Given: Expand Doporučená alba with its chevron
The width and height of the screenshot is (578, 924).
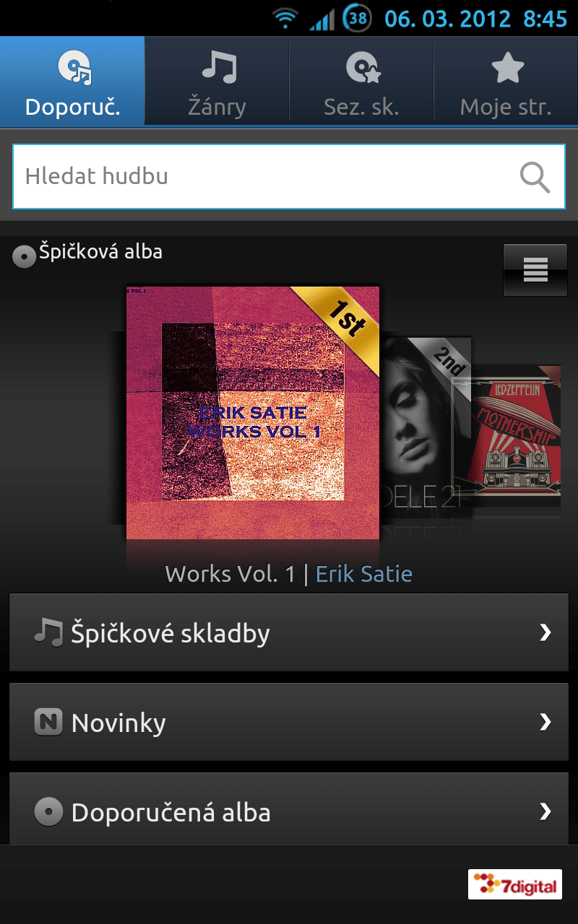Looking at the screenshot, I should (545, 811).
